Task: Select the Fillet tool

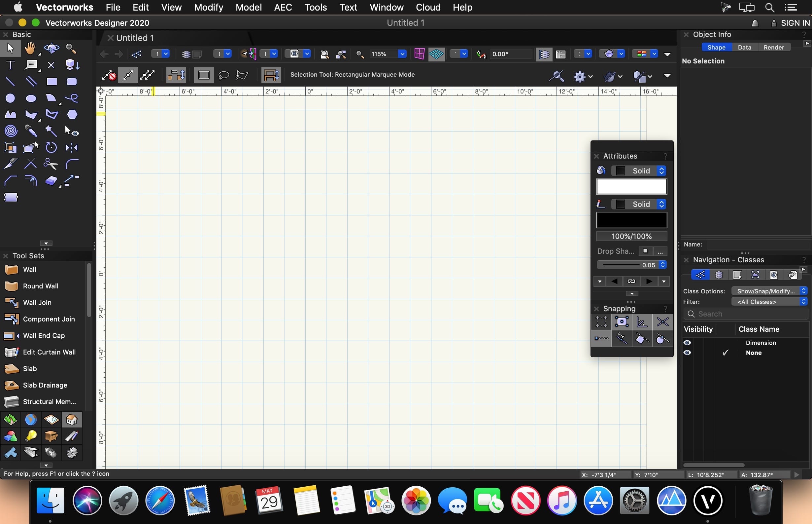Action: point(72,164)
